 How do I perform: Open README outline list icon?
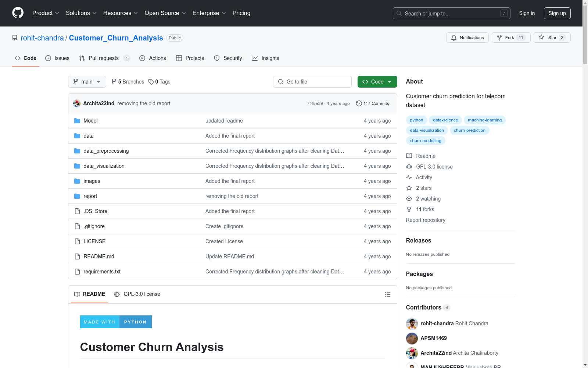[x=387, y=294]
